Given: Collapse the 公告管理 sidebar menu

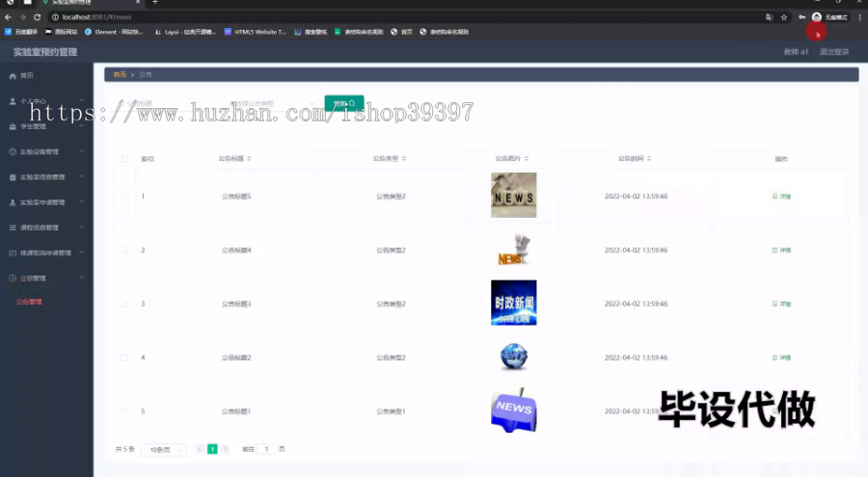Looking at the screenshot, I should (x=81, y=278).
